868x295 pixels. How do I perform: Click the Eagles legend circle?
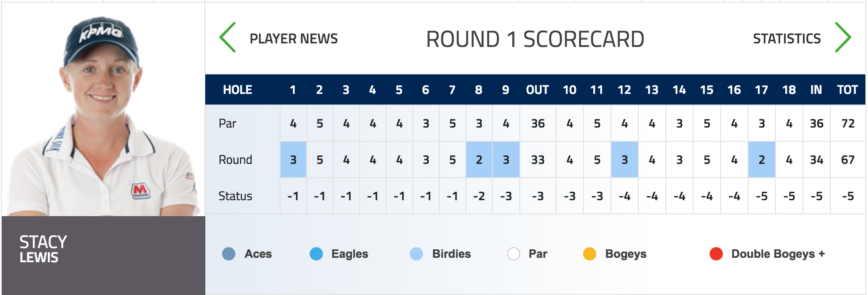(x=316, y=254)
